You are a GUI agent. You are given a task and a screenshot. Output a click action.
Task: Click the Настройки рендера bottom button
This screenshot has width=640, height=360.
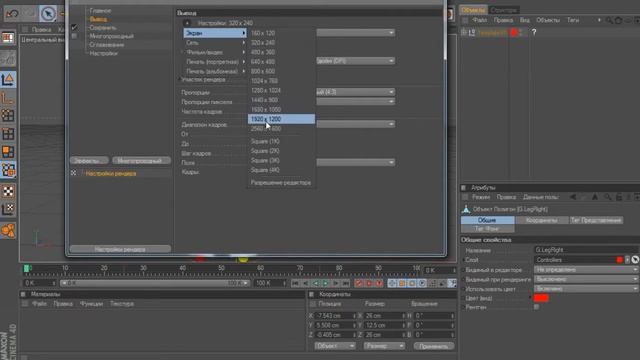point(120,249)
